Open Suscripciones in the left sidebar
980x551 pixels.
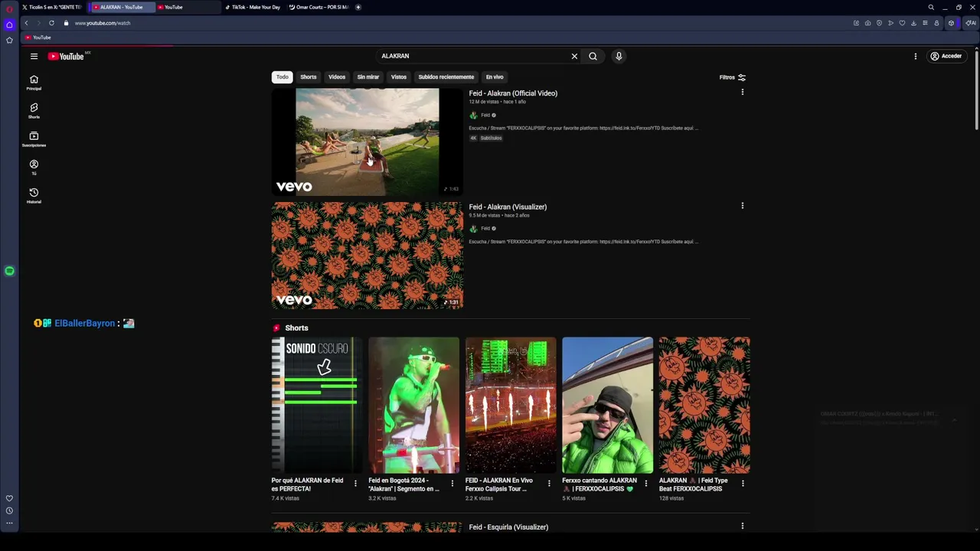34,139
